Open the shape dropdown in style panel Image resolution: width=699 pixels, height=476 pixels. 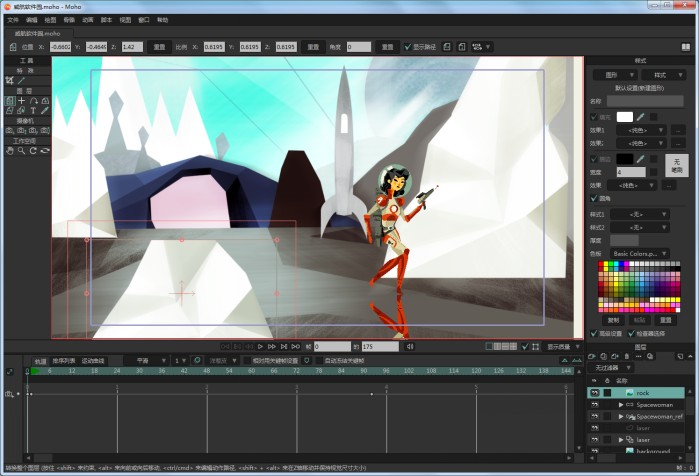615,75
